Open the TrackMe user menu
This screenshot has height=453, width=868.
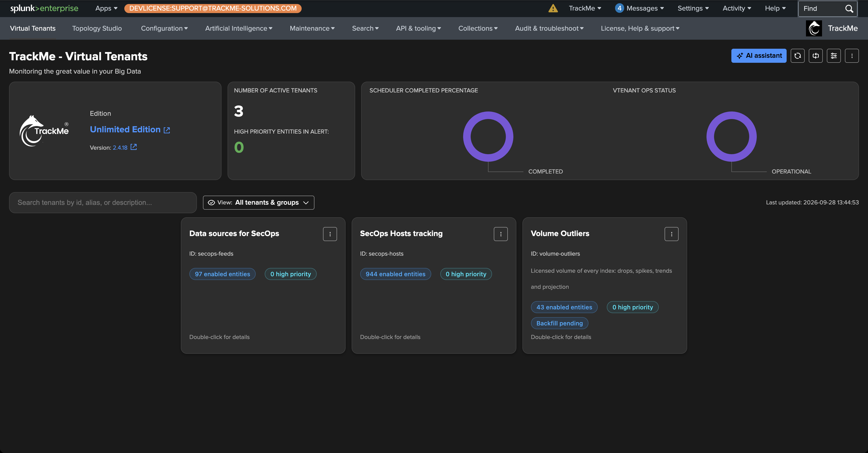coord(585,9)
